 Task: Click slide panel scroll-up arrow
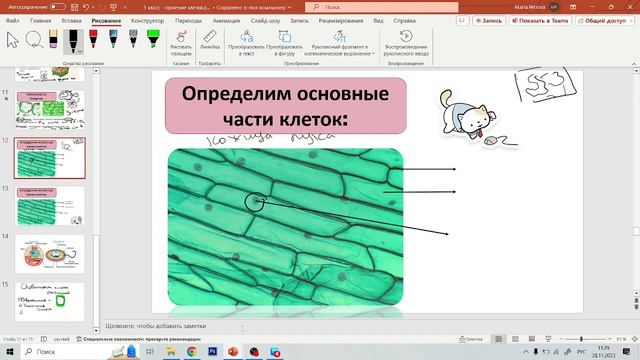96,71
